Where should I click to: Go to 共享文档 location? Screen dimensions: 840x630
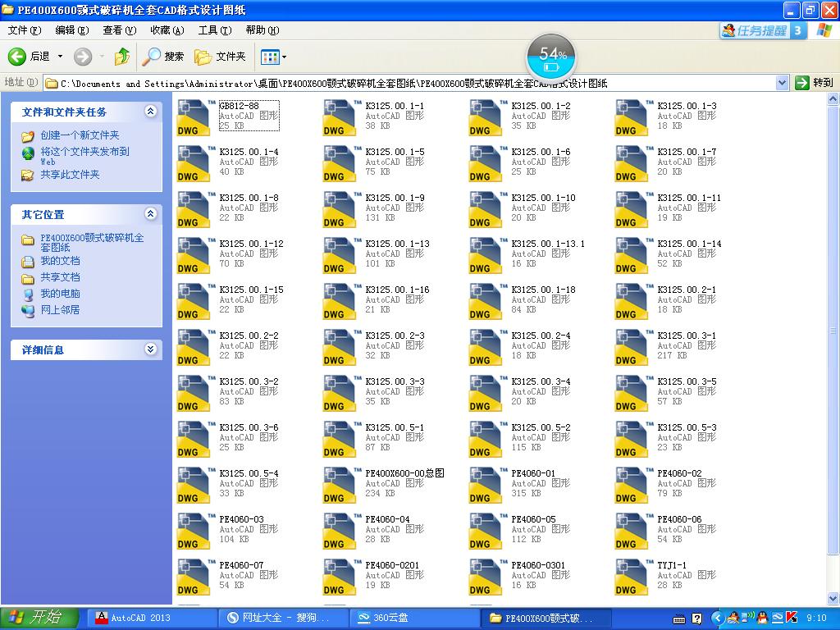point(60,277)
